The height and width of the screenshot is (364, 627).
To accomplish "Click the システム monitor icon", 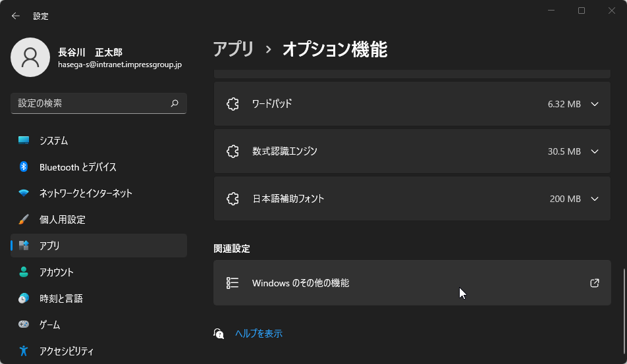I will [24, 140].
